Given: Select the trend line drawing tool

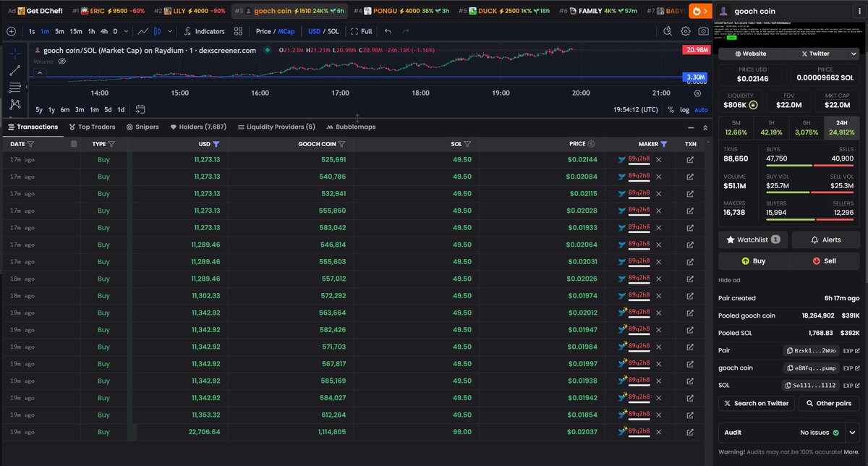Looking at the screenshot, I should pos(14,70).
